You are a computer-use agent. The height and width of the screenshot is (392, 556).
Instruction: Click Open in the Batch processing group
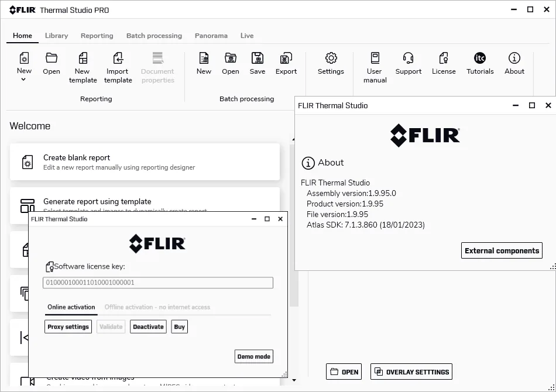click(231, 64)
